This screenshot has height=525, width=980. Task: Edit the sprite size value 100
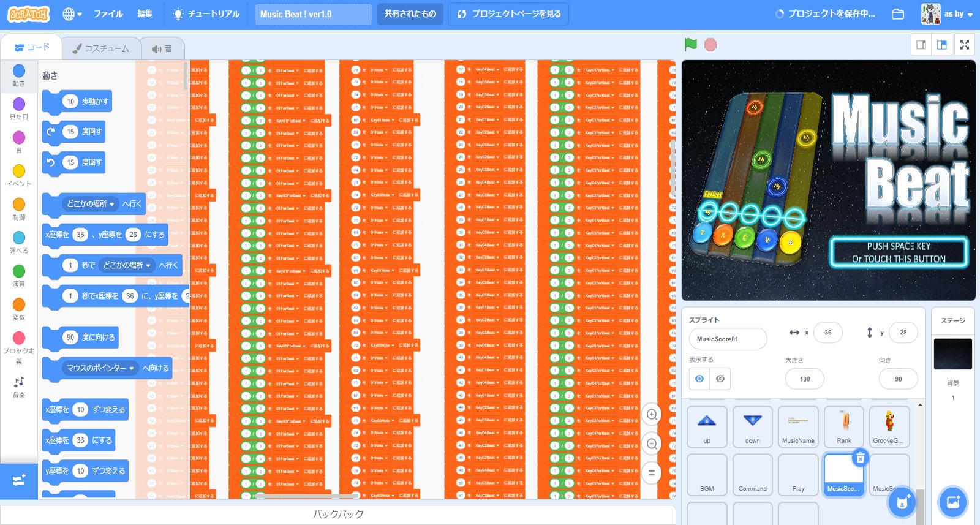pos(805,379)
